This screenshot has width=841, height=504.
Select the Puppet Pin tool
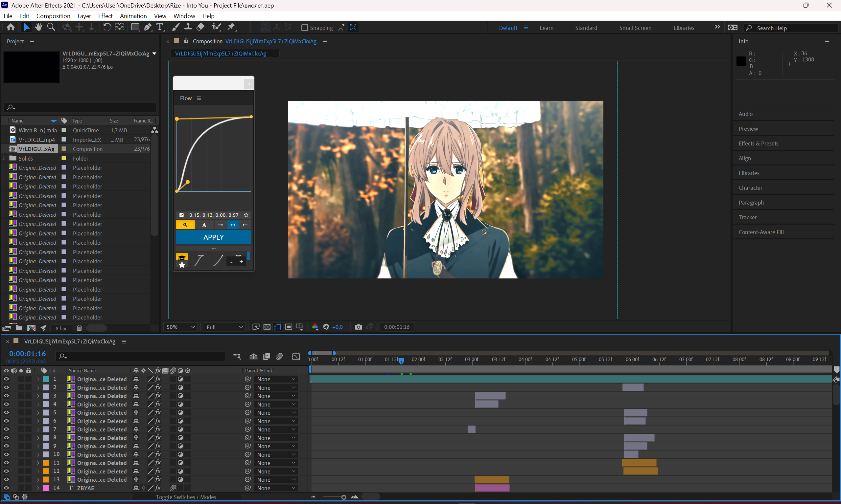pyautogui.click(x=232, y=27)
